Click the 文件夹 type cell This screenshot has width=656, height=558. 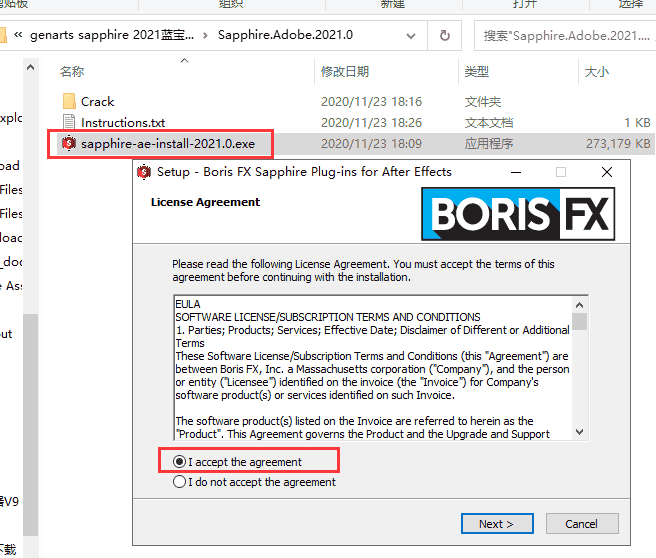483,102
